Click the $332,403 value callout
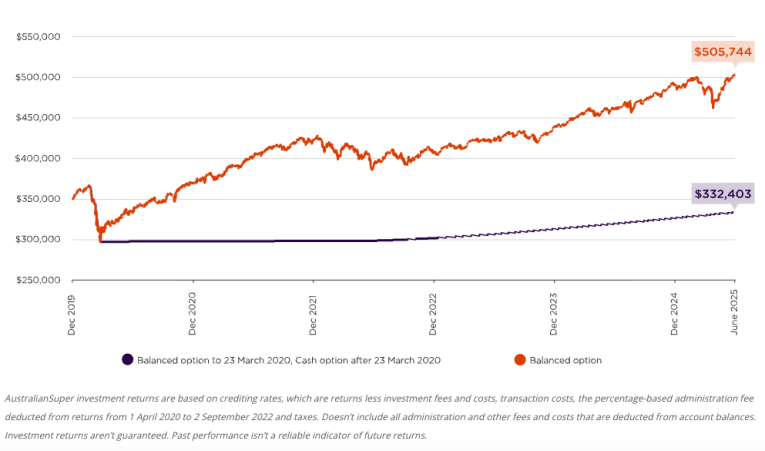Screen dimensions: 765x451 point(723,194)
